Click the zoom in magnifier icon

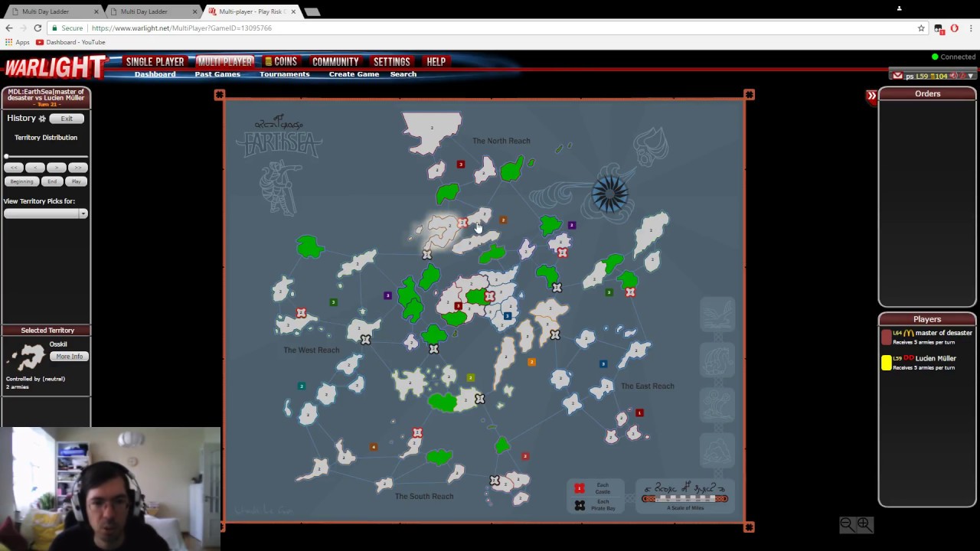pos(864,524)
